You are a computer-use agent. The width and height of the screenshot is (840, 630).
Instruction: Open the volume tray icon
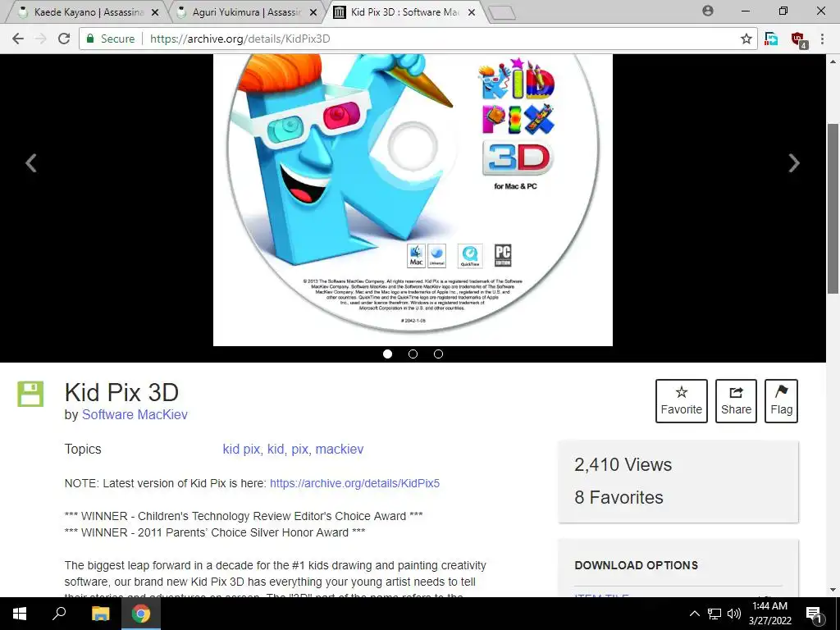click(x=734, y=614)
